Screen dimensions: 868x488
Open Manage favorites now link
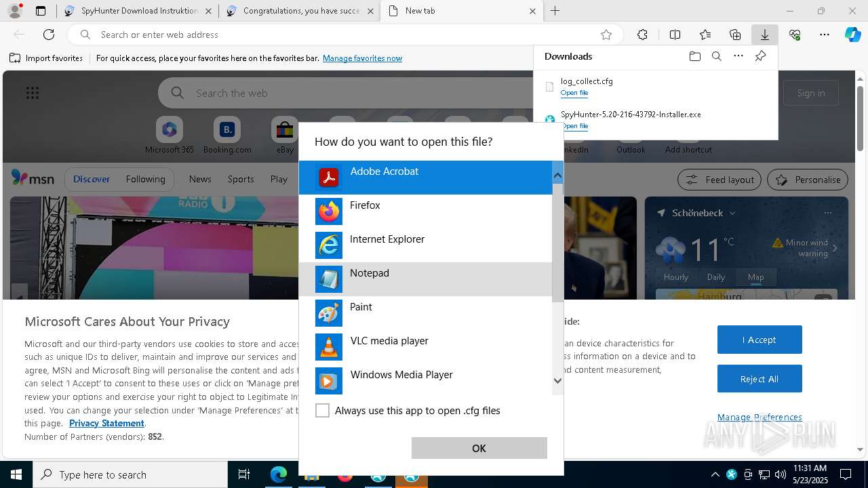tap(362, 58)
